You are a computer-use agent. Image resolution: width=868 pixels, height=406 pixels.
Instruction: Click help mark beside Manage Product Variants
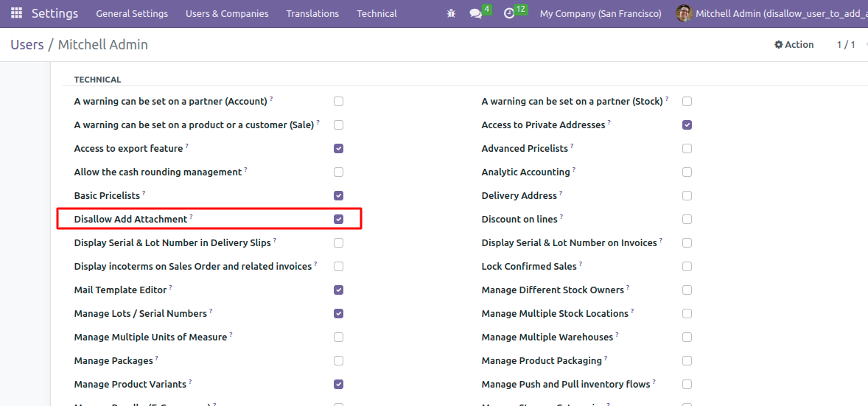(190, 382)
